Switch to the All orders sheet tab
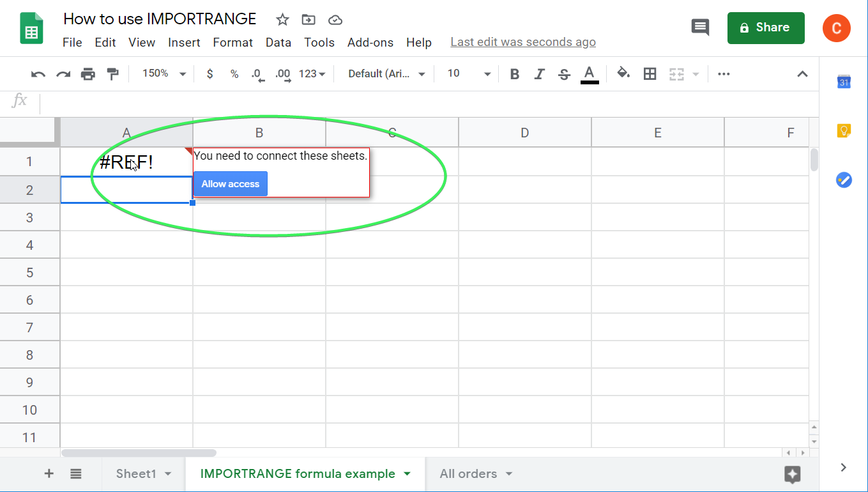This screenshot has width=868, height=492. (476, 474)
